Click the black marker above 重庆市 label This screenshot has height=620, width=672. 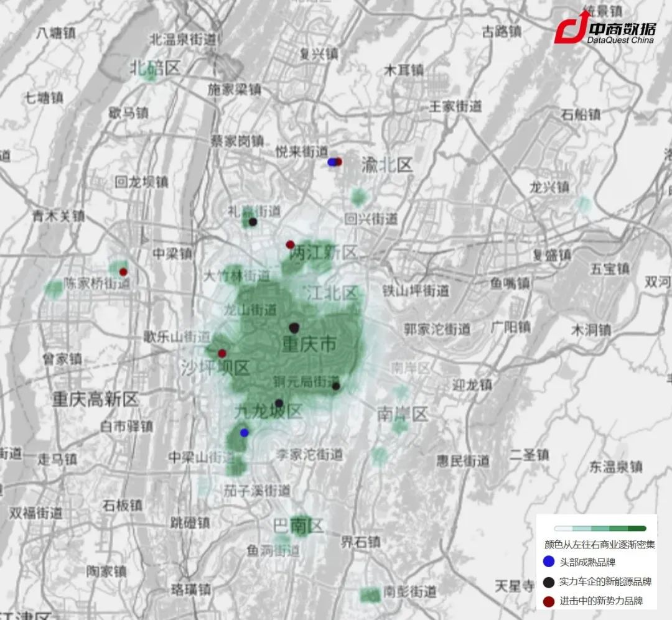tap(294, 328)
